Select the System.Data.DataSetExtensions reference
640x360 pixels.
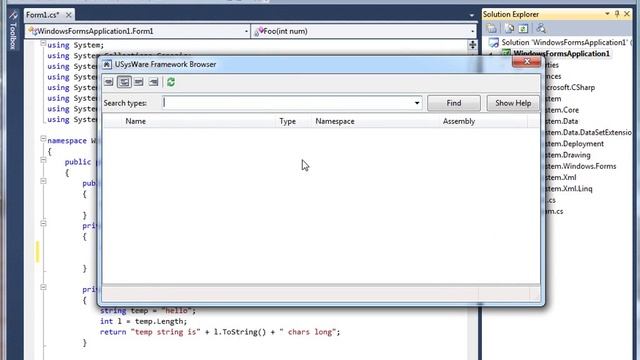click(588, 132)
